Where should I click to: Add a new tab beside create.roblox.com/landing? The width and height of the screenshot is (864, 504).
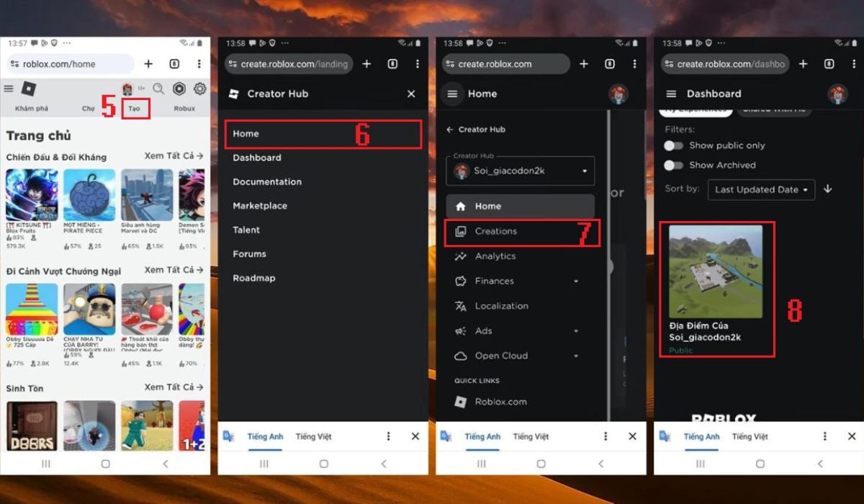[366, 64]
